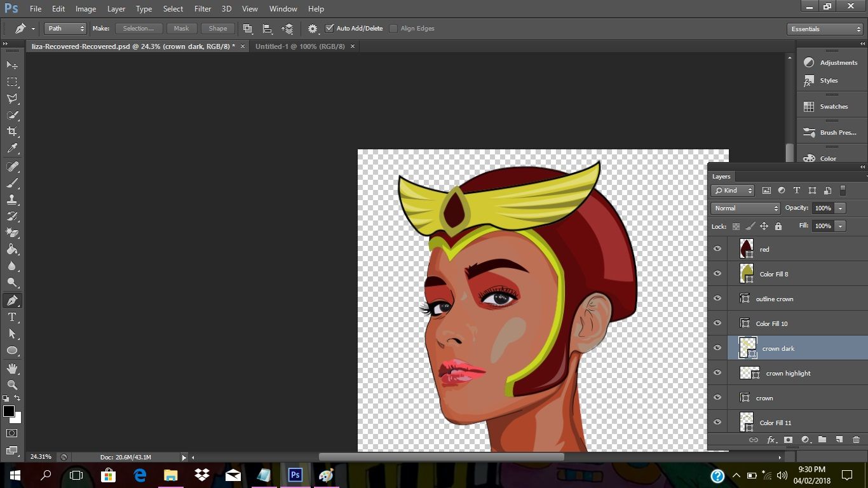The width and height of the screenshot is (868, 488).
Task: Open the Image menu
Action: click(x=86, y=9)
